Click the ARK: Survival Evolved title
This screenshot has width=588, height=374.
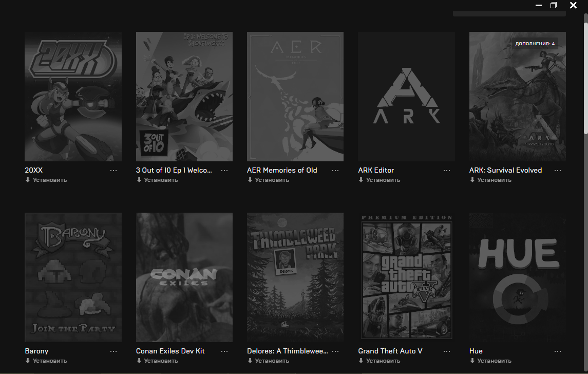click(x=505, y=171)
